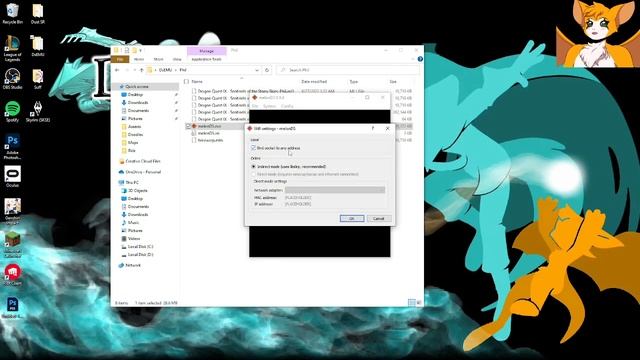Click Cancel in WiFi settings dialog

379,218
